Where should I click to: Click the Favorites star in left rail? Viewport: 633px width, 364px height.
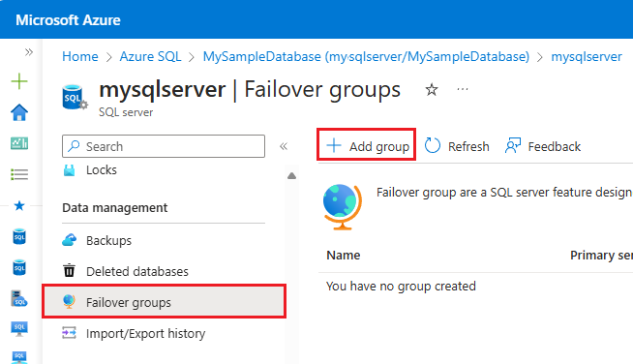coord(19,205)
